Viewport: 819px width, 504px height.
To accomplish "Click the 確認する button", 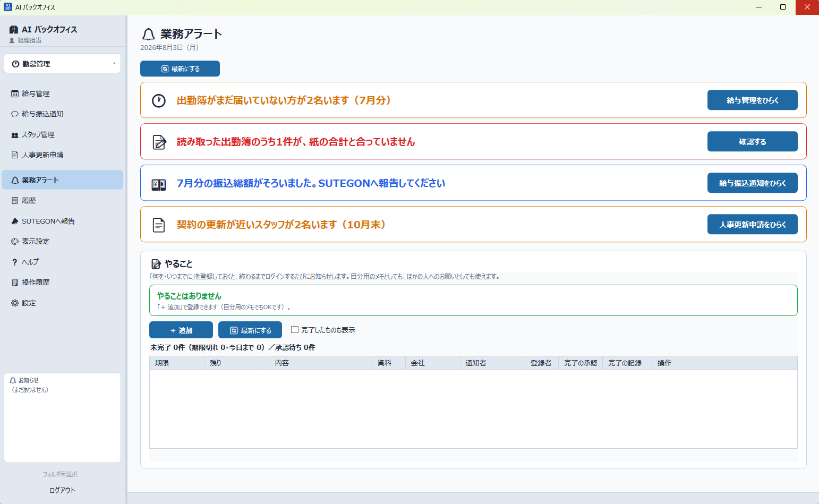I will pos(752,141).
